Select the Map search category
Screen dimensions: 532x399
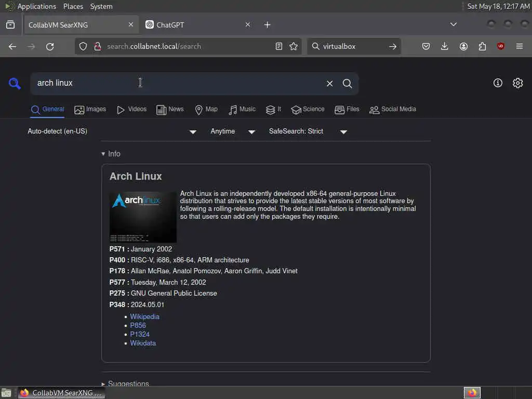[206, 110]
